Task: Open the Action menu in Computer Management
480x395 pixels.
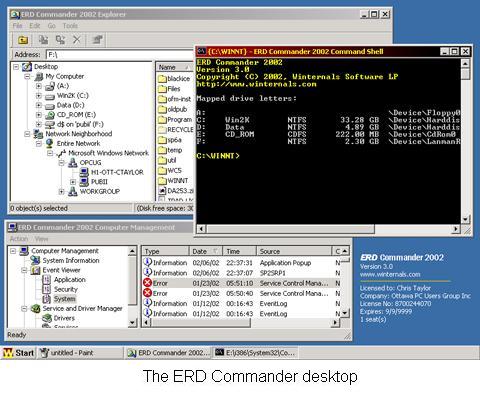Action: pyautogui.click(x=19, y=239)
